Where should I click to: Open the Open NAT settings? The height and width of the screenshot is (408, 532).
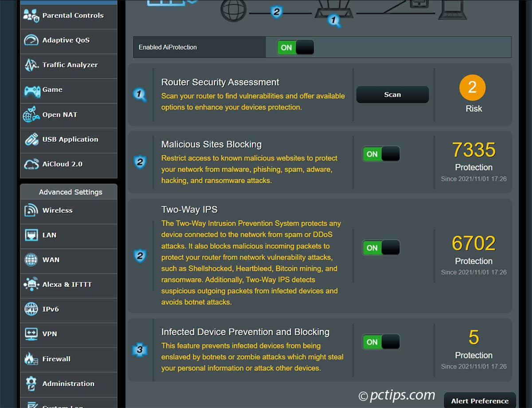[31, 114]
